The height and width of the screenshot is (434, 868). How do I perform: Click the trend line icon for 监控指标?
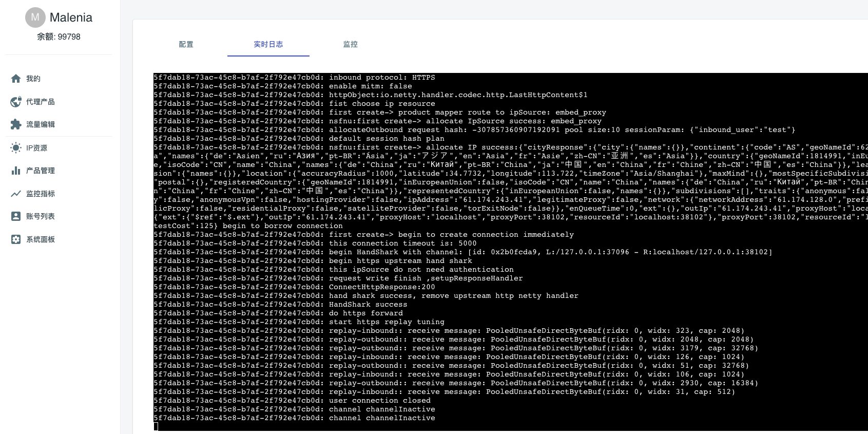[x=16, y=194]
